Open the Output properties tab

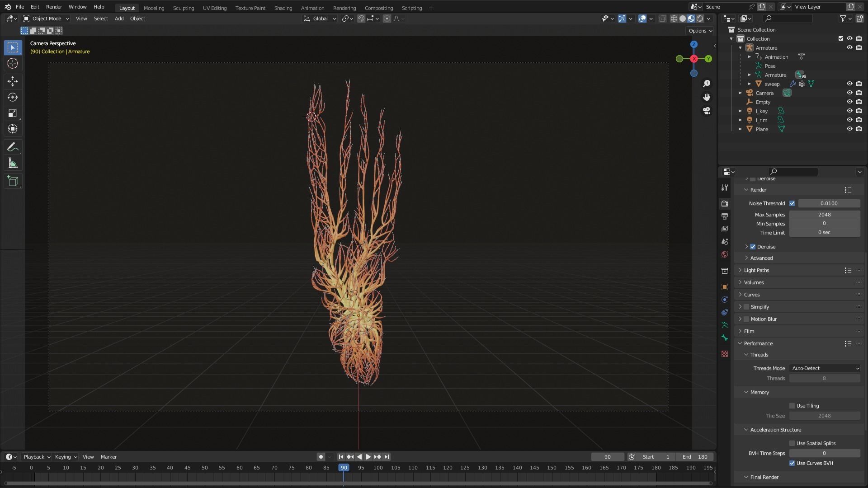coord(725,216)
